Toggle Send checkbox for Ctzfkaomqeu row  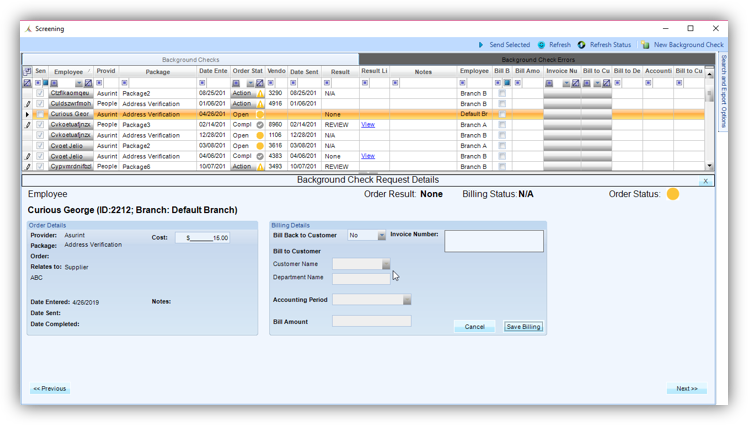[40, 93]
